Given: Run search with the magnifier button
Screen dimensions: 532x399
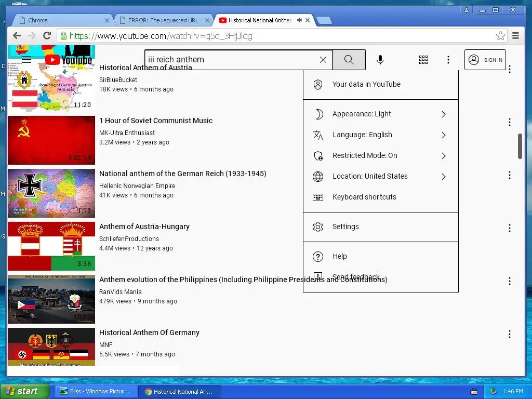Looking at the screenshot, I should click(x=349, y=60).
